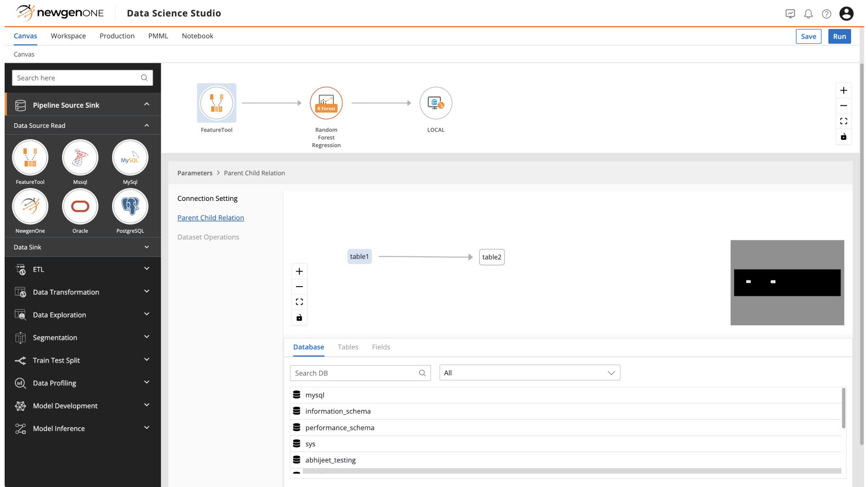This screenshot has width=868, height=487.
Task: Choose the Oracle data source icon
Action: point(80,207)
